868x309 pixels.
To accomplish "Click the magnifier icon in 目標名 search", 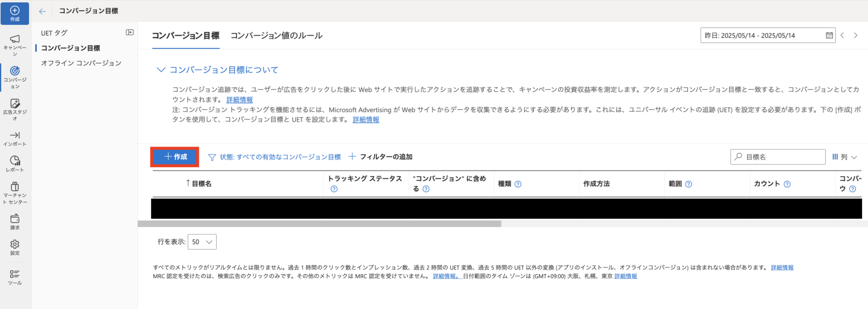I will pyautogui.click(x=738, y=156).
